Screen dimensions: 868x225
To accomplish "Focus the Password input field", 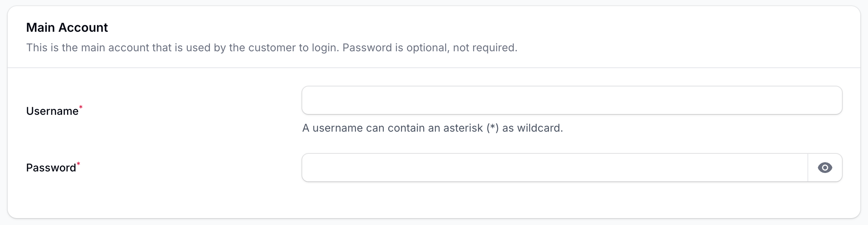I will [554, 168].
